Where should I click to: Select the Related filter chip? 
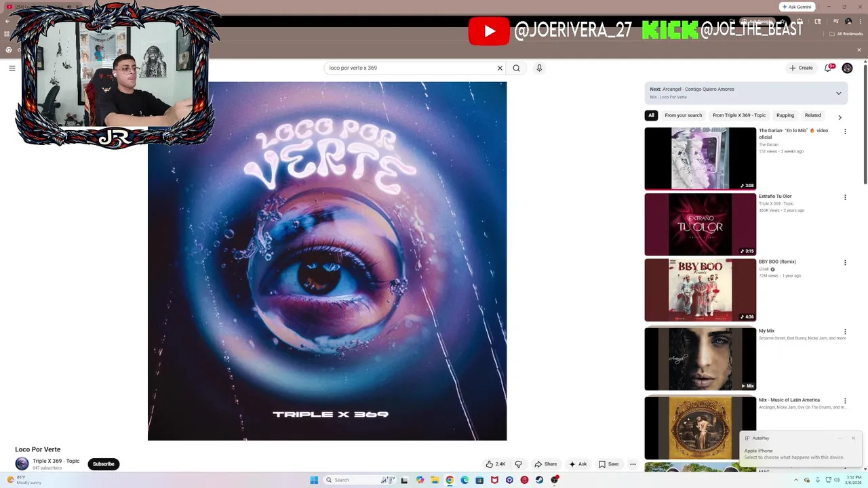point(813,115)
